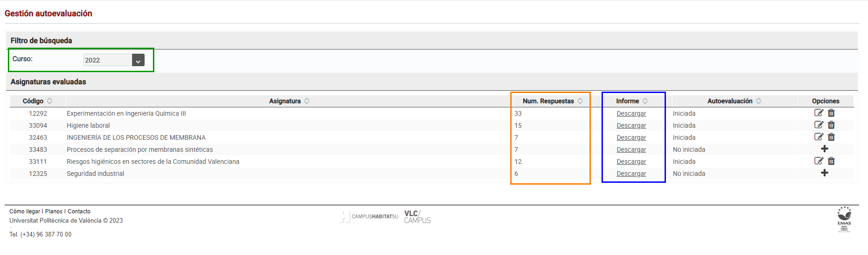Edit the Higiene laboral autoevaluación
Screen dimensions: 868x255
[818, 125]
